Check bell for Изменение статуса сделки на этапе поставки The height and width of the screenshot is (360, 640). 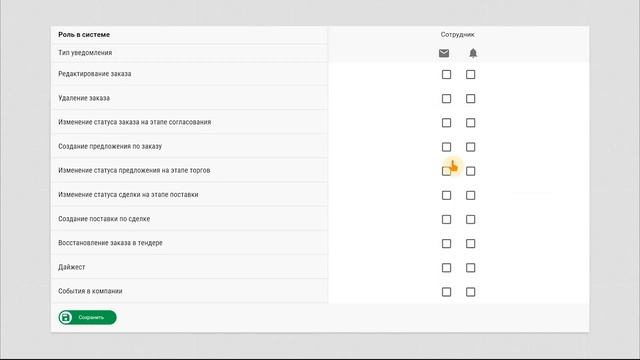471,195
